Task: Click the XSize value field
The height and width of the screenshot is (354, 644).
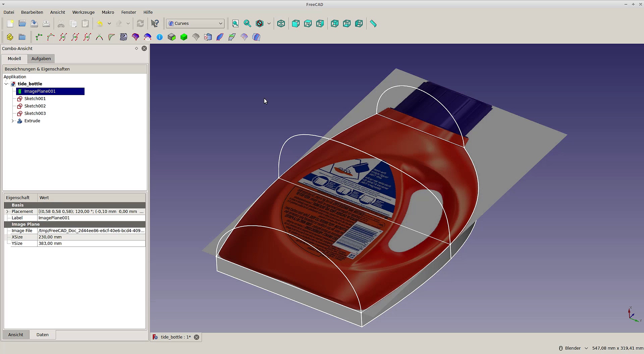Action: click(x=91, y=237)
